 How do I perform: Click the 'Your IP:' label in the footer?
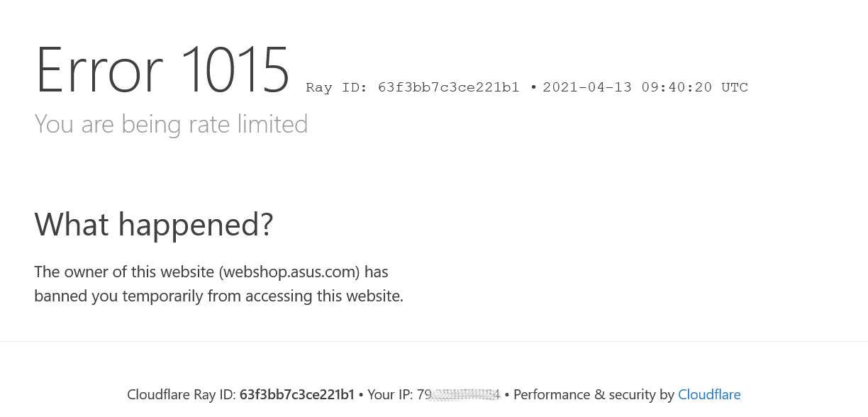[x=390, y=394]
